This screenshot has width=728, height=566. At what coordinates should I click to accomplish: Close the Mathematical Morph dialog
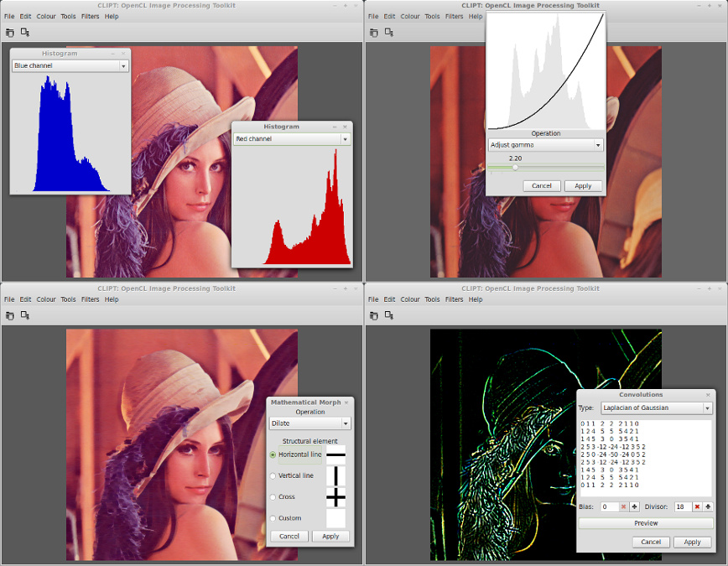pos(346,402)
